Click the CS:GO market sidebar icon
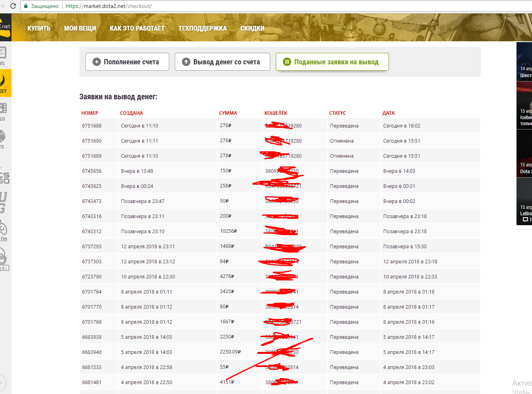 [x=4, y=178]
